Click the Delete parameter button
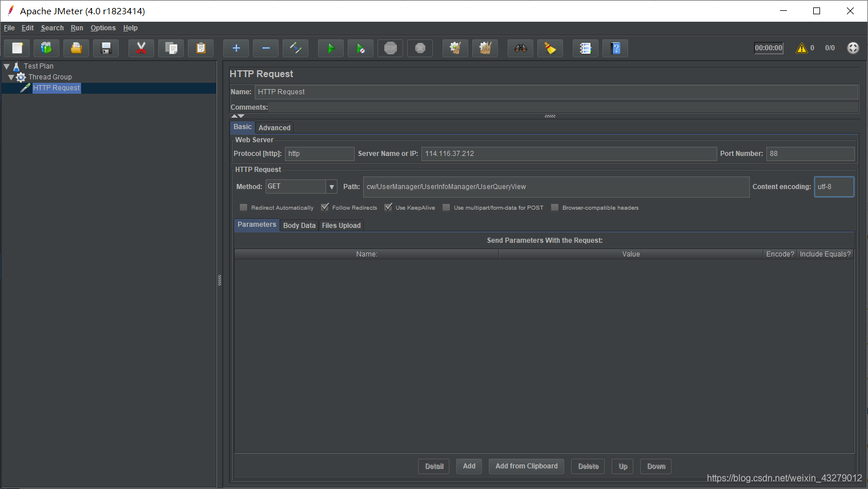This screenshot has height=489, width=868. [x=588, y=467]
